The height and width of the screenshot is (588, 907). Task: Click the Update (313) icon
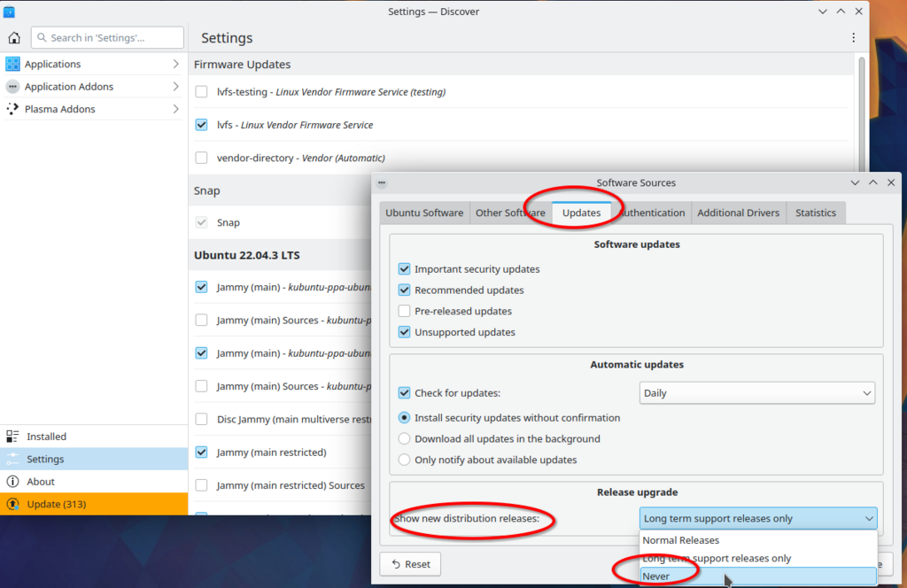(x=12, y=504)
